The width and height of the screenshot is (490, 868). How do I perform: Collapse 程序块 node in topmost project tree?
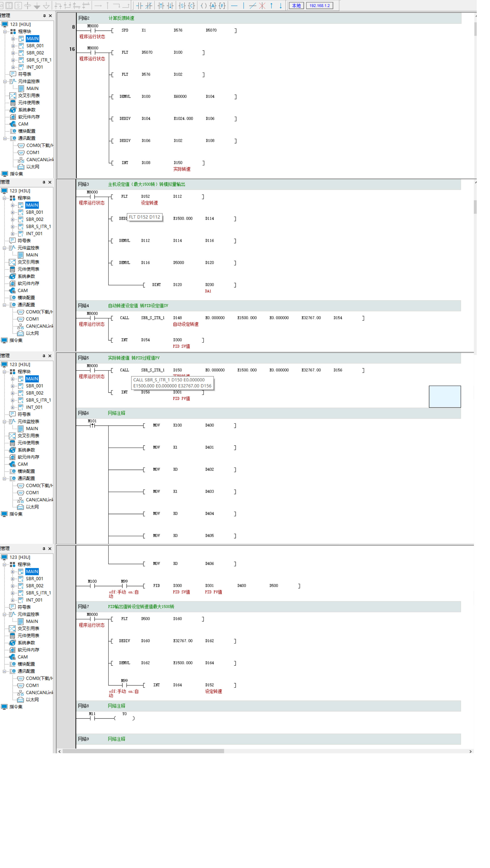(5, 31)
